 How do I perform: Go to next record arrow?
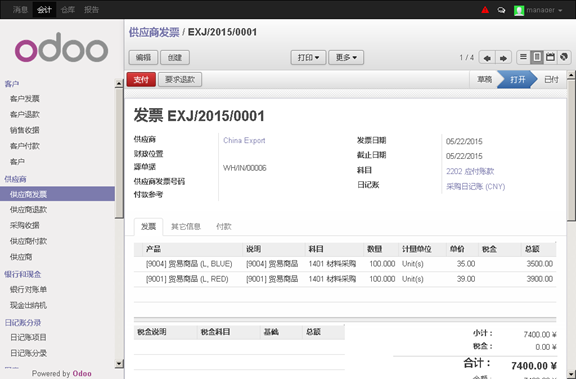pos(503,58)
